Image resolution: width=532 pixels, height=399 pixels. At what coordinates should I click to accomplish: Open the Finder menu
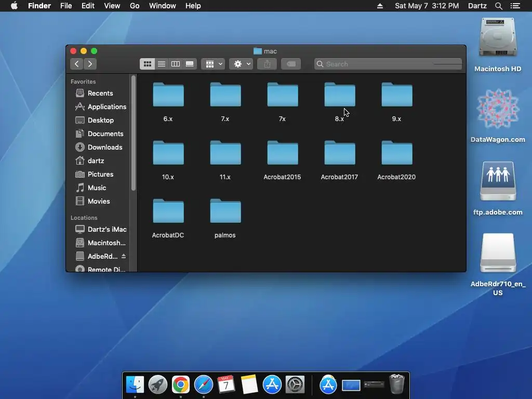39,6
